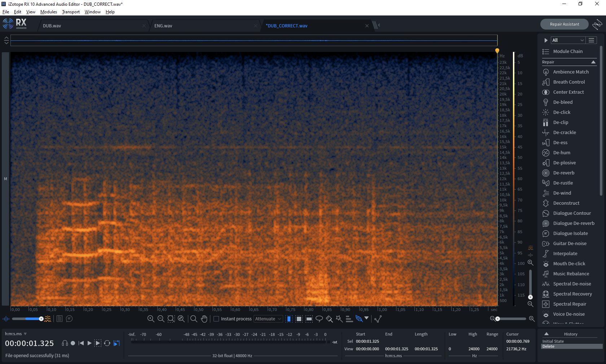
Task: Open the De-clip module
Action: (x=560, y=123)
